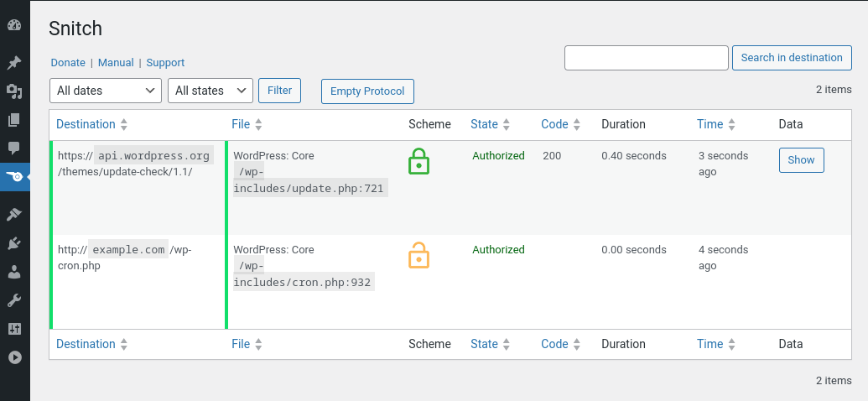Screen dimensions: 868x401
Task: Click api.wordpress.org host text
Action: (154, 156)
